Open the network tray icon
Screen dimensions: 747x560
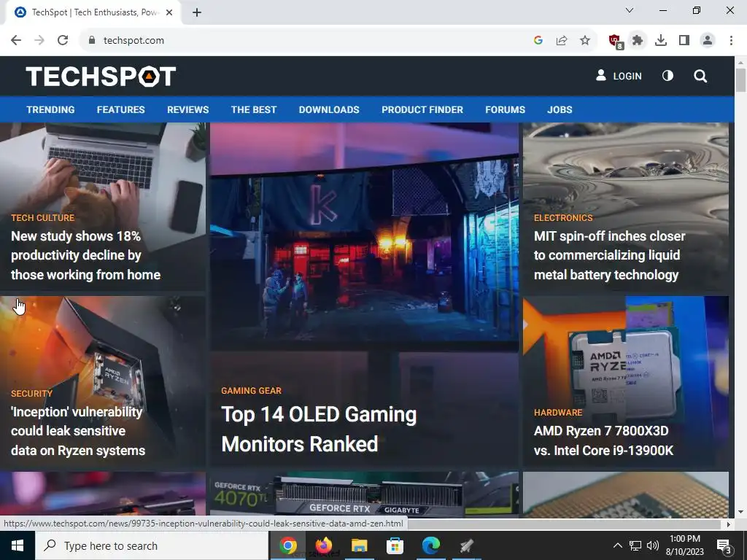[635, 545]
